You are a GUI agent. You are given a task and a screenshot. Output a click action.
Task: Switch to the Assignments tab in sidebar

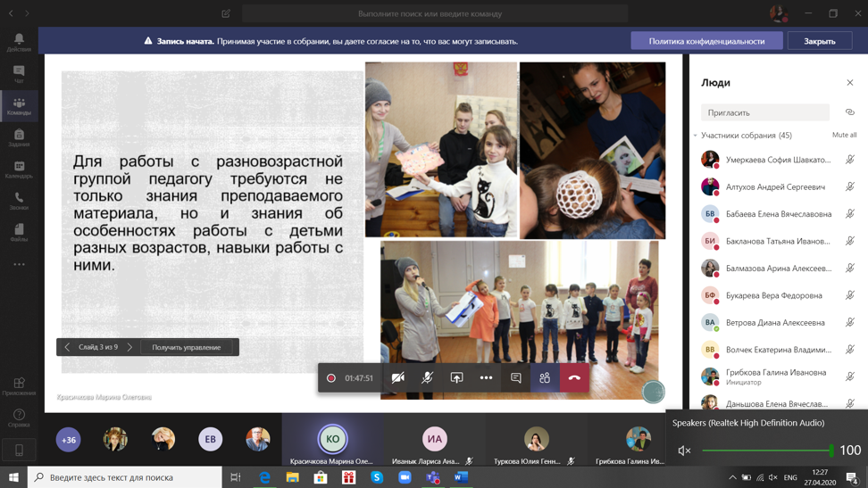[x=19, y=137]
